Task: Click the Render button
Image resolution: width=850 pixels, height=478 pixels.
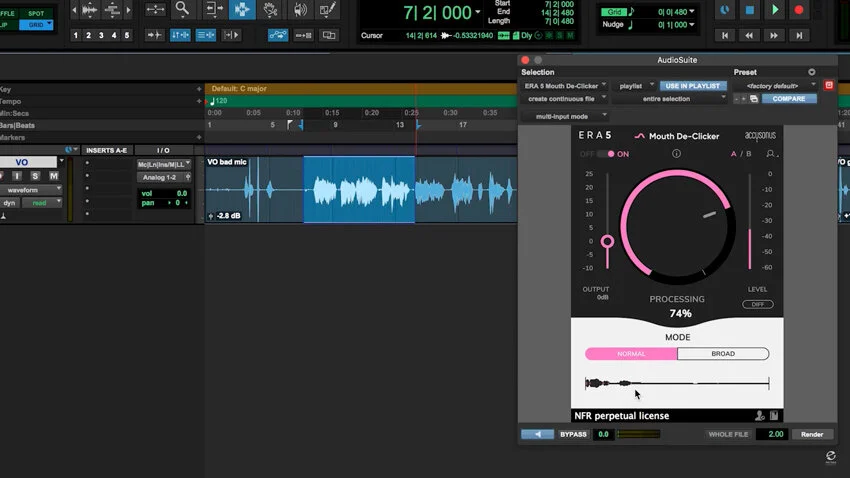Action: [812, 434]
